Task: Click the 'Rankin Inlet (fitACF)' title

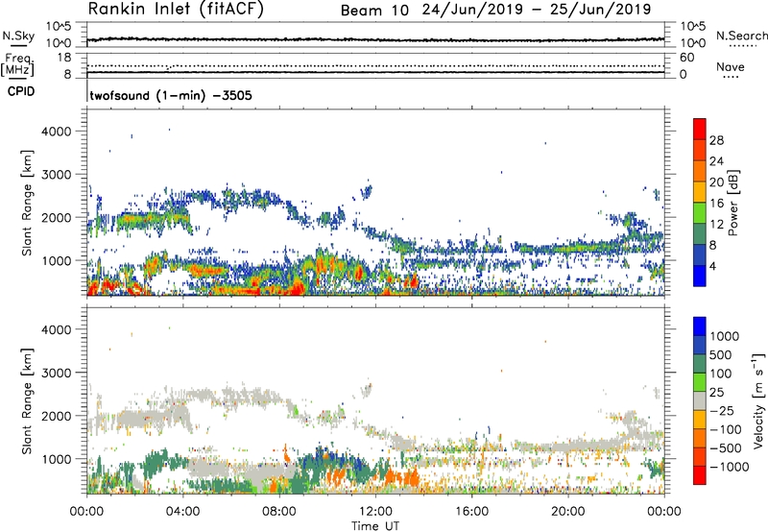Action: pyautogui.click(x=176, y=9)
